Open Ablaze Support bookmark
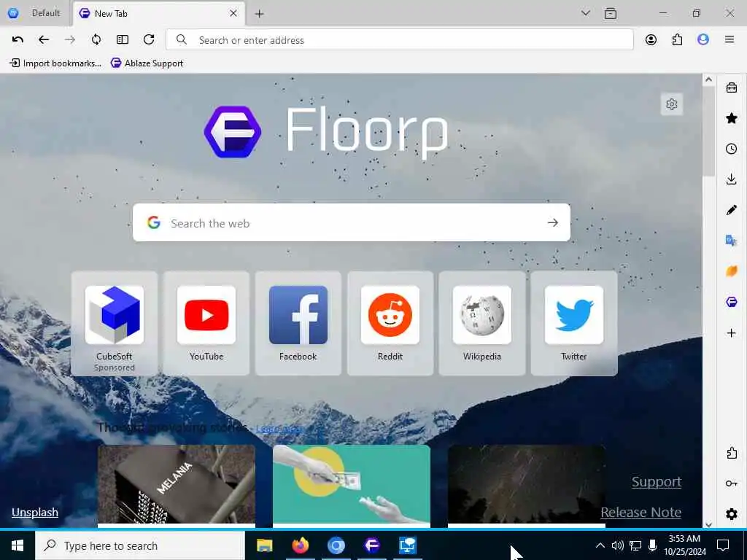The height and width of the screenshot is (560, 747). click(147, 63)
